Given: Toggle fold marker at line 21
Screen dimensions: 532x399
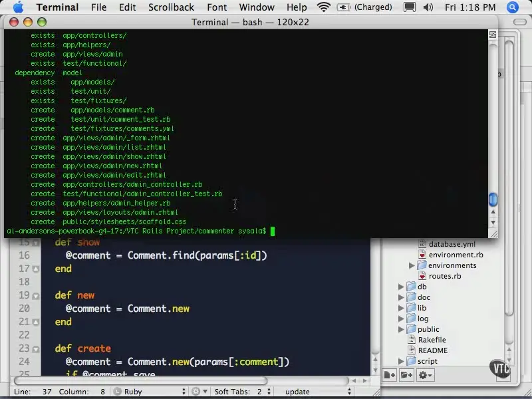Looking at the screenshot, I should tap(36, 322).
